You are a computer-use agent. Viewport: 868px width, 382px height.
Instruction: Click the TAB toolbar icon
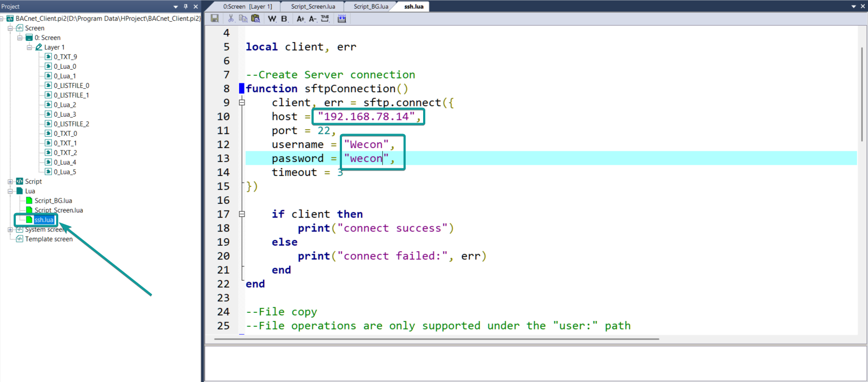(x=325, y=19)
